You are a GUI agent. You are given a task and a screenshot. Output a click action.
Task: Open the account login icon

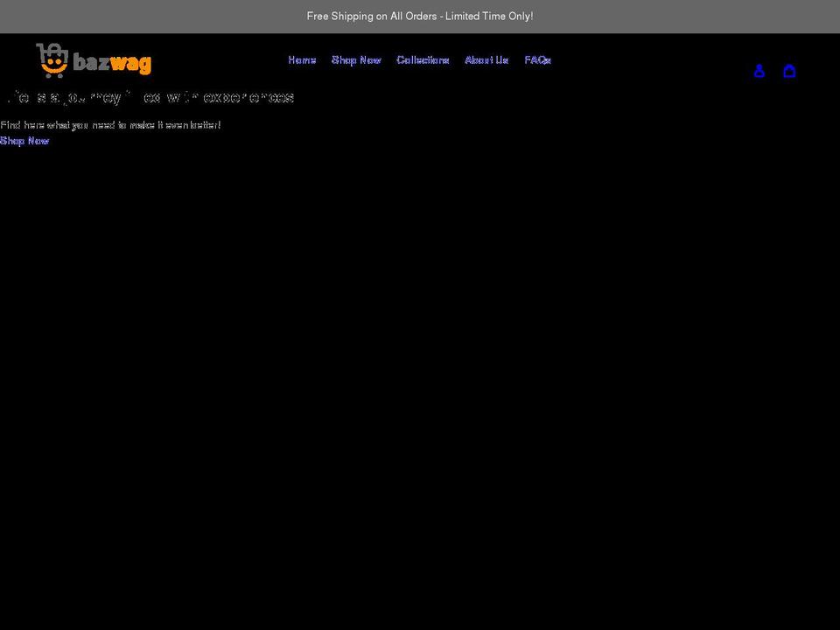[x=759, y=71]
